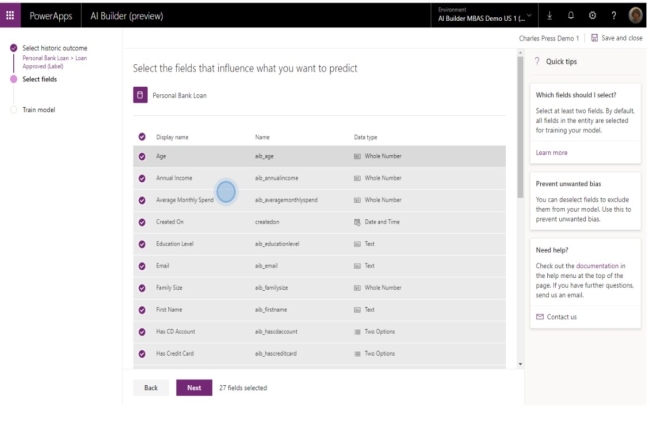Click the aib_annualincome name cell
The height and width of the screenshot is (433, 650).
coord(276,178)
